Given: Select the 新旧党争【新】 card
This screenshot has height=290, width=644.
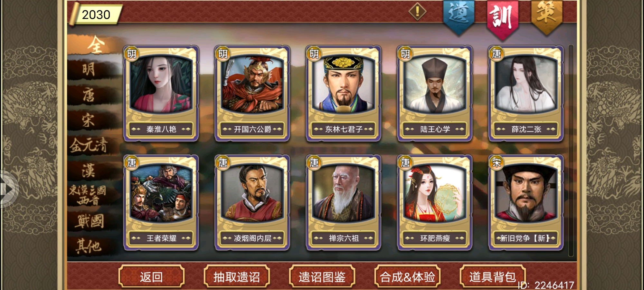Looking at the screenshot, I should pyautogui.click(x=526, y=202).
